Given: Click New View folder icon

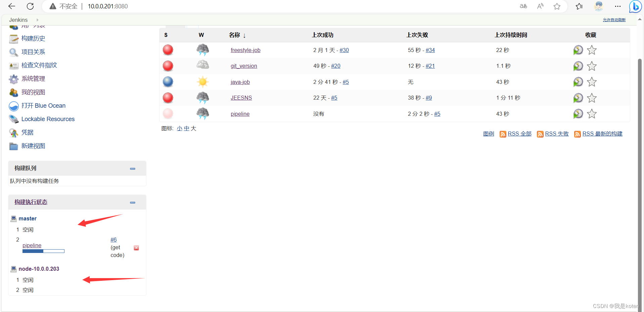Looking at the screenshot, I should [14, 146].
